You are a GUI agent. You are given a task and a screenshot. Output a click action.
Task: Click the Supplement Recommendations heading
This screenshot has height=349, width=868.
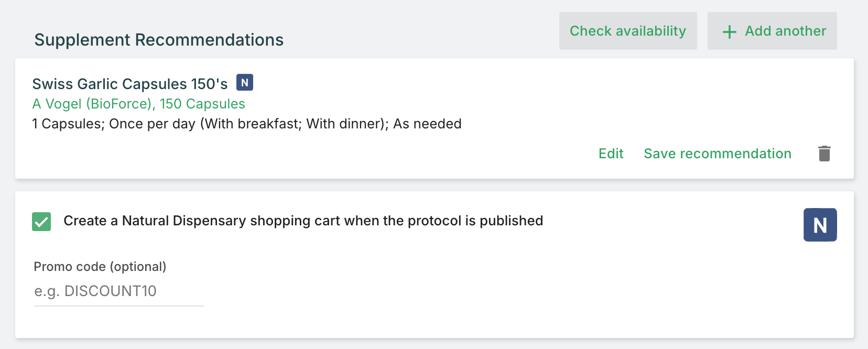(x=159, y=40)
